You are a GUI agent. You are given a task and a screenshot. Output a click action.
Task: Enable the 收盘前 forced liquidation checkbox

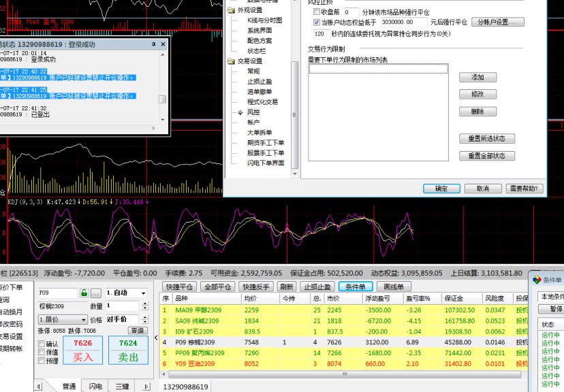pyautogui.click(x=316, y=12)
